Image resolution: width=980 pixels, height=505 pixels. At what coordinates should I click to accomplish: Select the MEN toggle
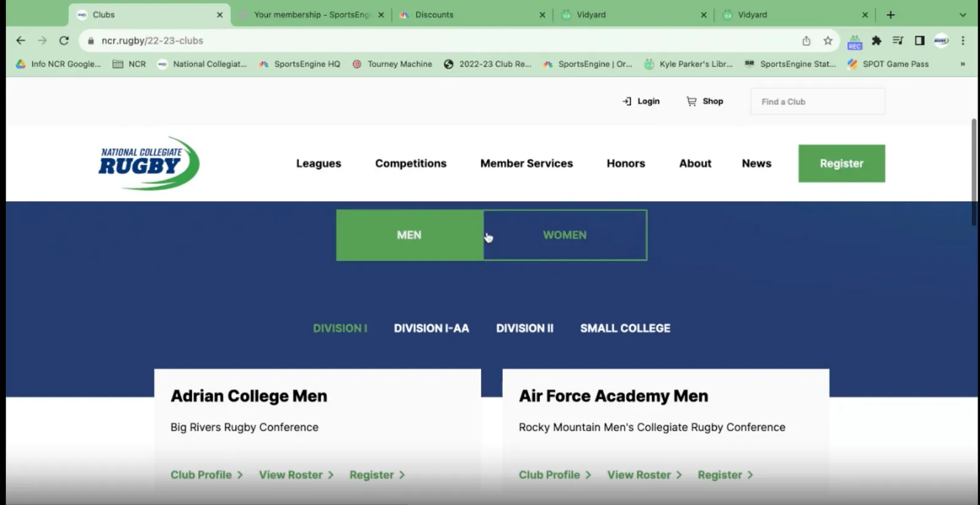coord(409,235)
